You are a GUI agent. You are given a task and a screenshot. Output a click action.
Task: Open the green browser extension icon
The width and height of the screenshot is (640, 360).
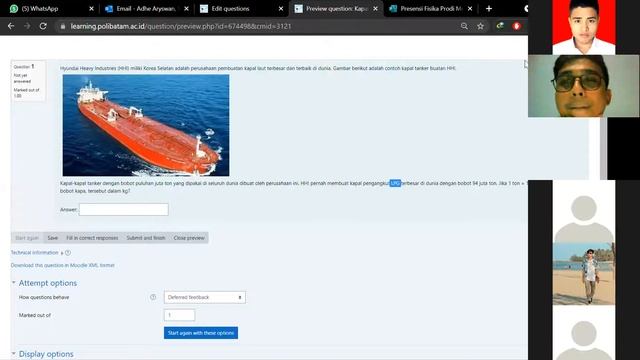[500, 26]
